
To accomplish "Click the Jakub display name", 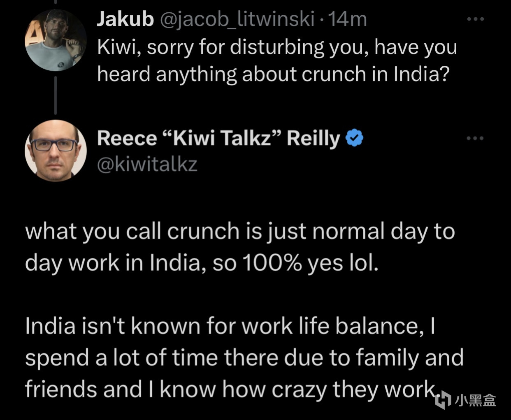I will (x=125, y=19).
